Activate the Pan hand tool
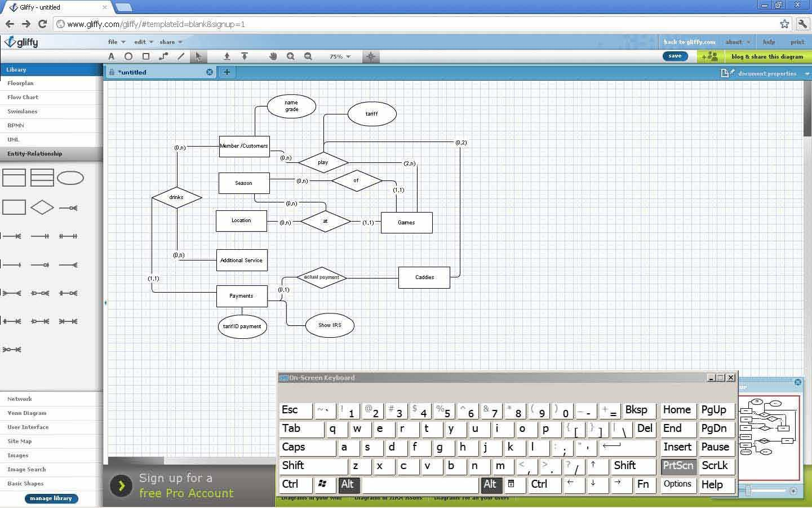The width and height of the screenshot is (812, 508). 273,56
